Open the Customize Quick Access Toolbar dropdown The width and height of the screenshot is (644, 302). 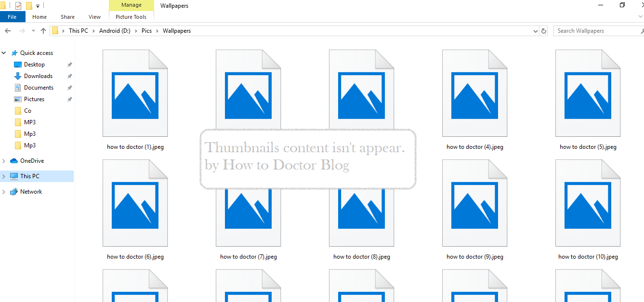[x=38, y=5]
